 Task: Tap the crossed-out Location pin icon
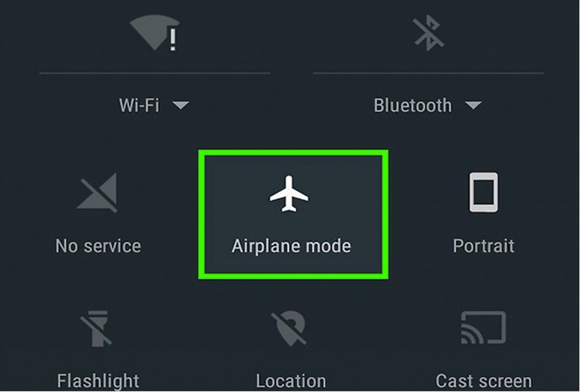coord(289,328)
